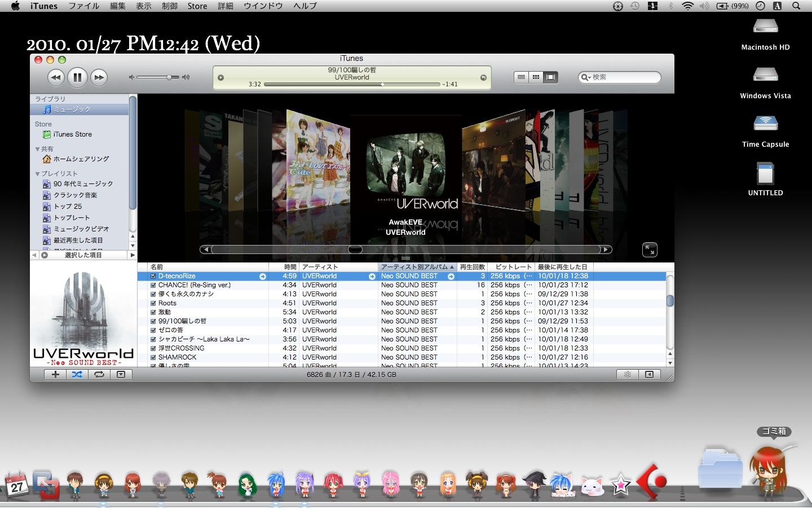Show or hide the iTunes sidebar button

click(x=649, y=374)
